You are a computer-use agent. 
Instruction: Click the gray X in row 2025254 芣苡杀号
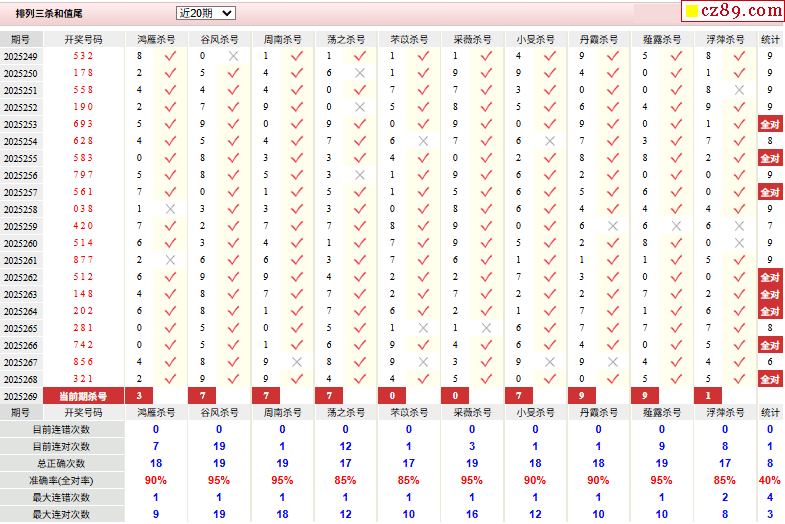423,141
